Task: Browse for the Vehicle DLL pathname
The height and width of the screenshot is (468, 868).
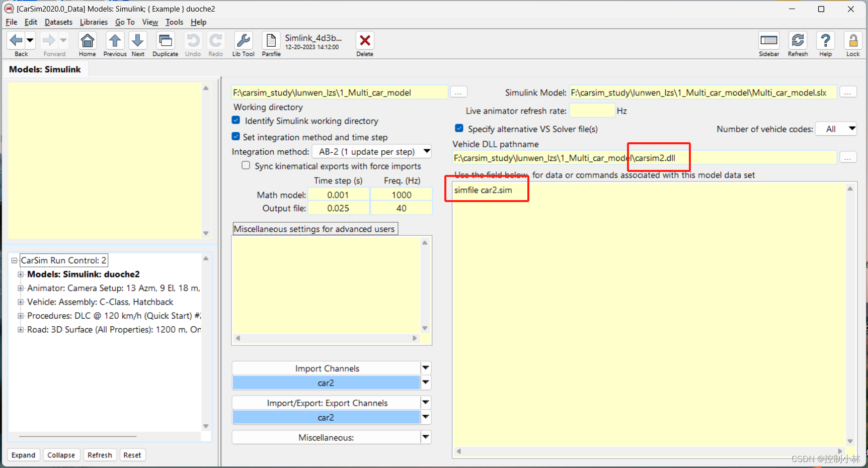Action: point(848,158)
